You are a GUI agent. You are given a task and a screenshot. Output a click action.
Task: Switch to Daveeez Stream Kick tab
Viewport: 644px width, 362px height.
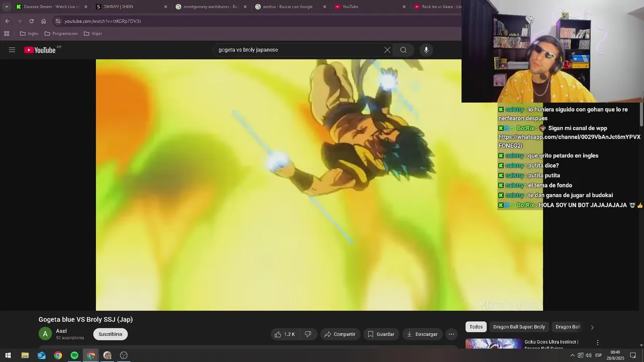click(x=48, y=7)
